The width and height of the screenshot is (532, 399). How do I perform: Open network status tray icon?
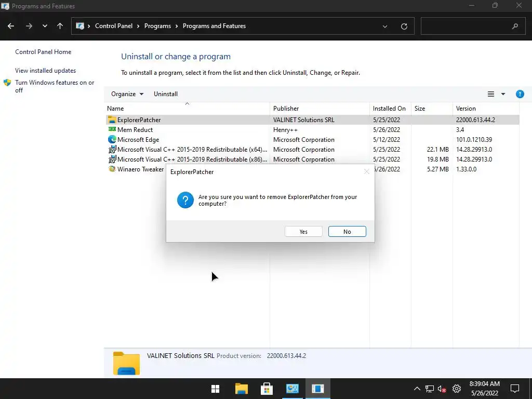pyautogui.click(x=430, y=389)
